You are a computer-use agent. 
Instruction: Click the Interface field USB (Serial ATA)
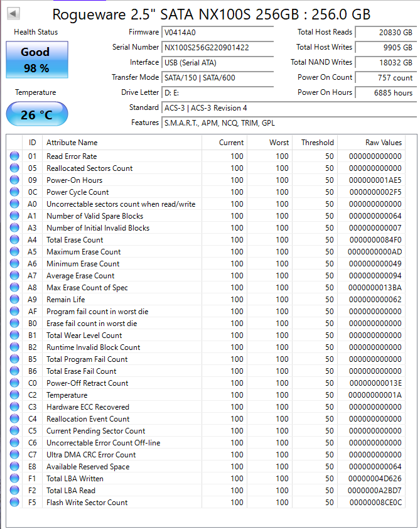click(217, 63)
